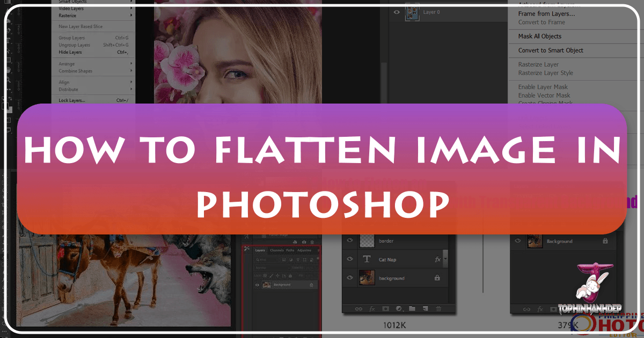Click the Create new layer icon
This screenshot has height=338, width=644.
click(x=426, y=308)
